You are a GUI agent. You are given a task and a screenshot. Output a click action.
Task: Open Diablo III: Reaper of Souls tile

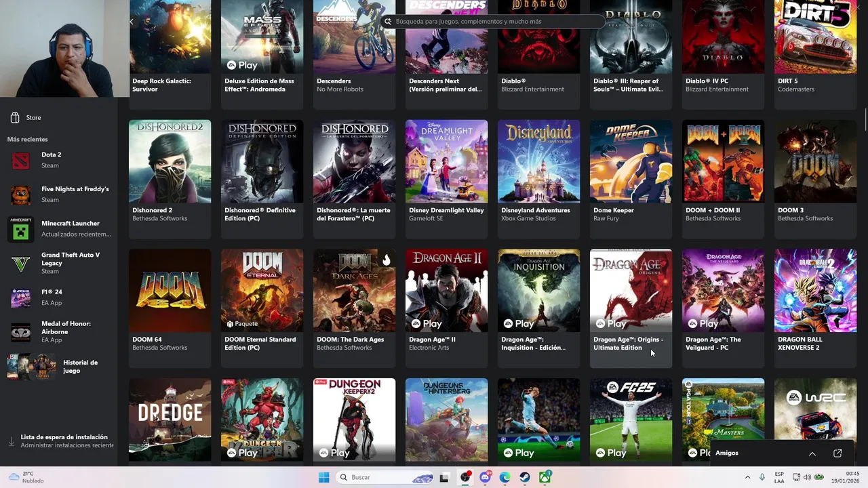coord(631,54)
